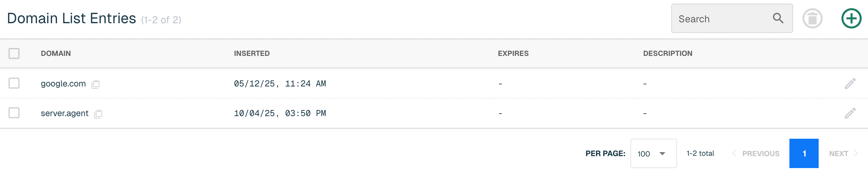This screenshot has width=868, height=176.
Task: Copy server.agent domain with clipboard icon
Action: (98, 113)
